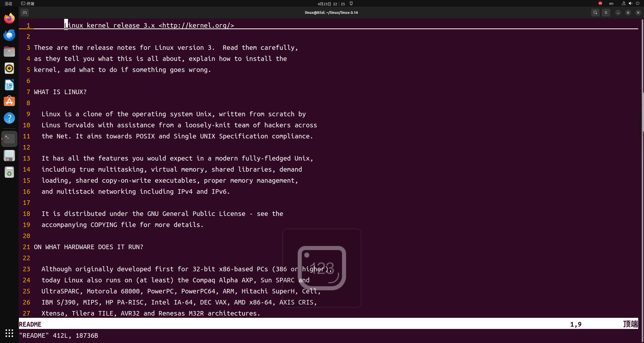Open the Help question mark icon

pyautogui.click(x=9, y=118)
